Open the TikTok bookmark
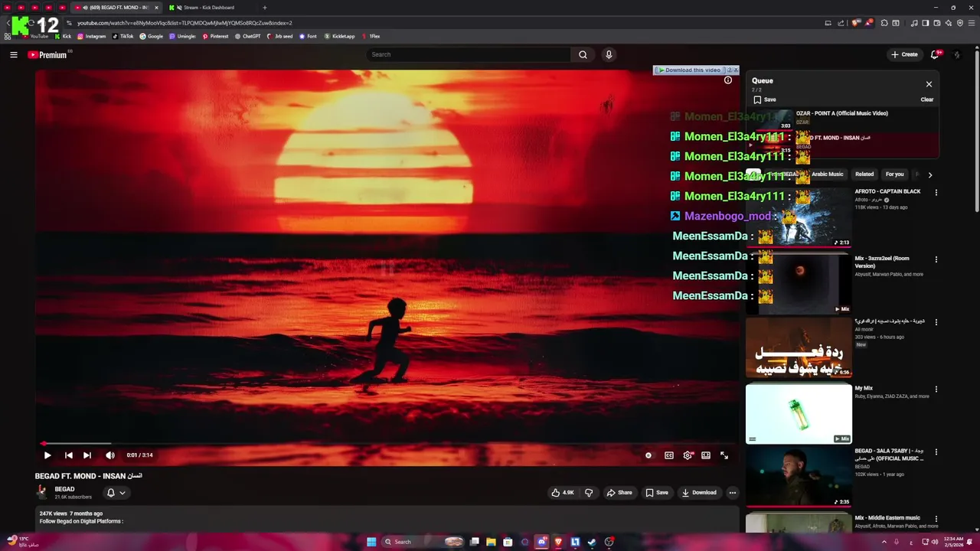The height and width of the screenshot is (551, 980). tap(122, 36)
